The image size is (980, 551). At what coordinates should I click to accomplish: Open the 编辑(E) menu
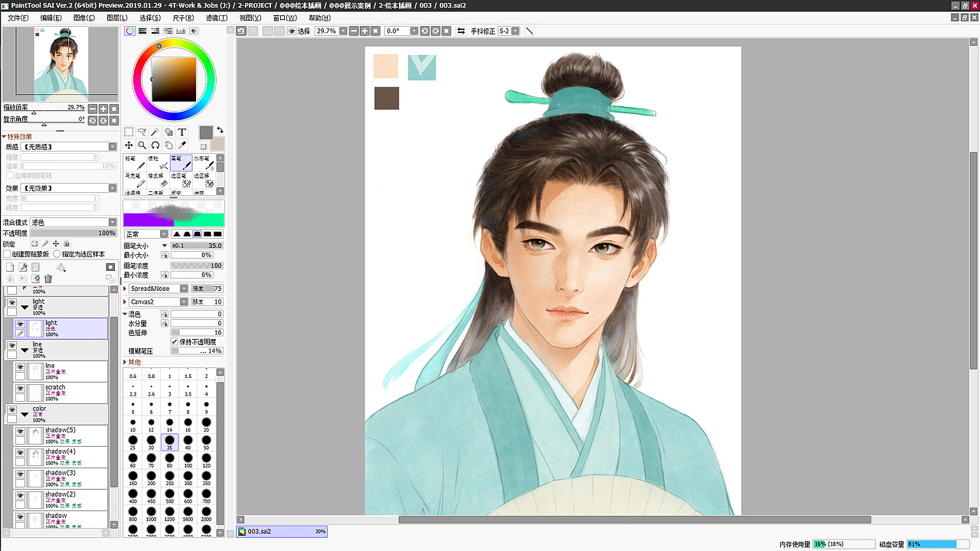click(x=51, y=18)
